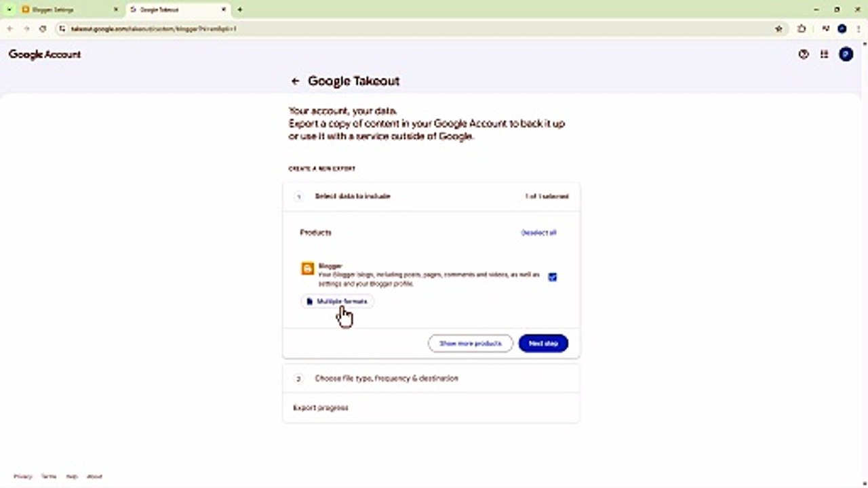Proceed with the Next step button
The image size is (868, 488).
pos(543,344)
